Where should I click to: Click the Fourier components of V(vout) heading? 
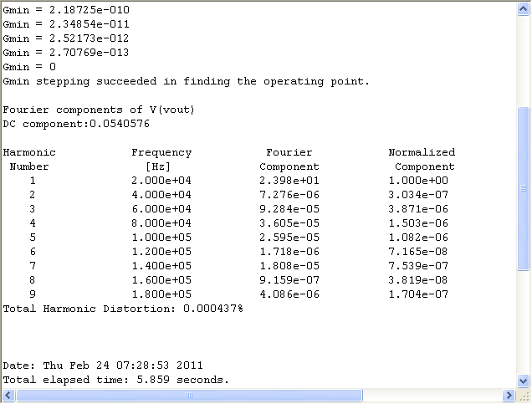pyautogui.click(x=99, y=110)
